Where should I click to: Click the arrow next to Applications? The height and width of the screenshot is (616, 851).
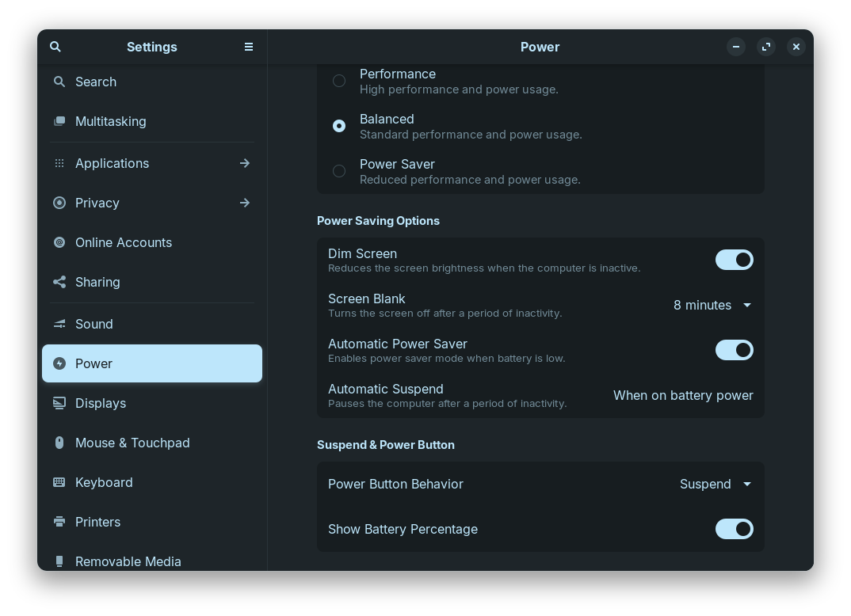click(245, 163)
